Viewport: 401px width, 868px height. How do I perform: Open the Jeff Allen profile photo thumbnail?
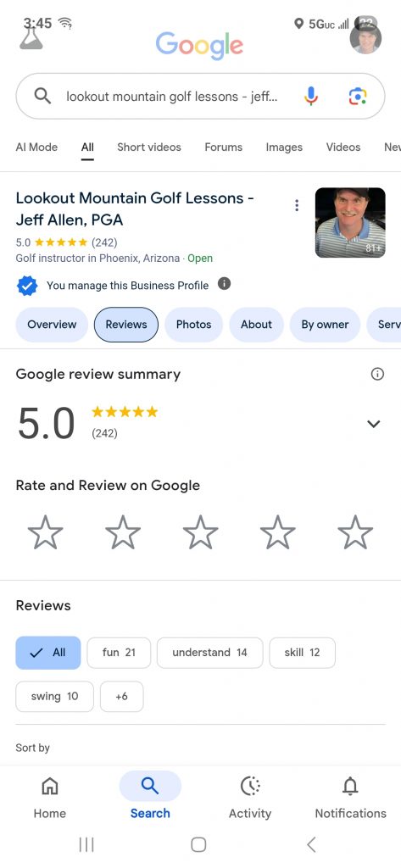[350, 223]
